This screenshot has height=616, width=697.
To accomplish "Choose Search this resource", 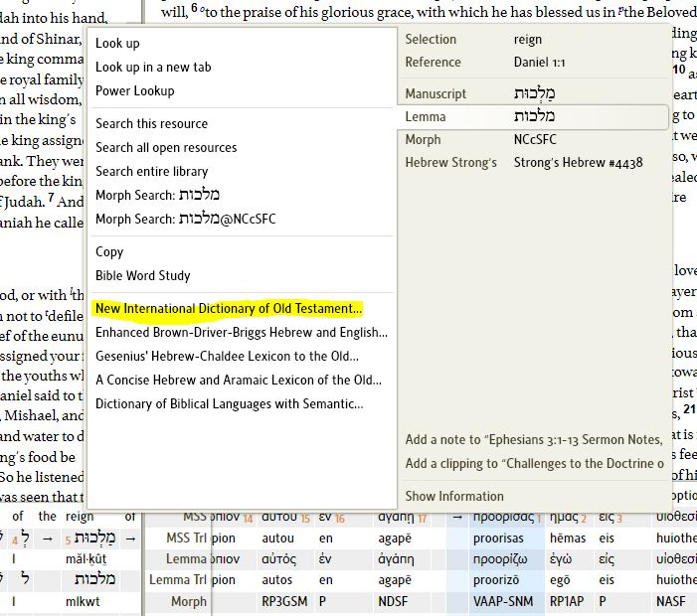I will (x=151, y=124).
